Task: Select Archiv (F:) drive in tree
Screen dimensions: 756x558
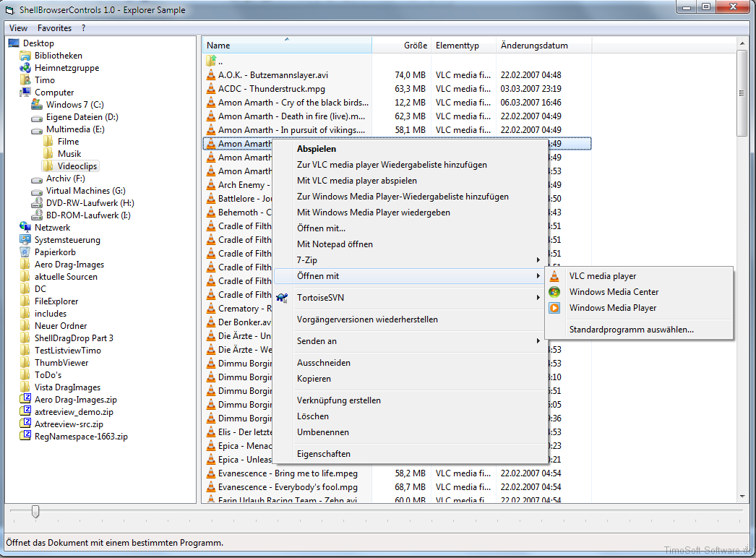Action: pos(66,179)
